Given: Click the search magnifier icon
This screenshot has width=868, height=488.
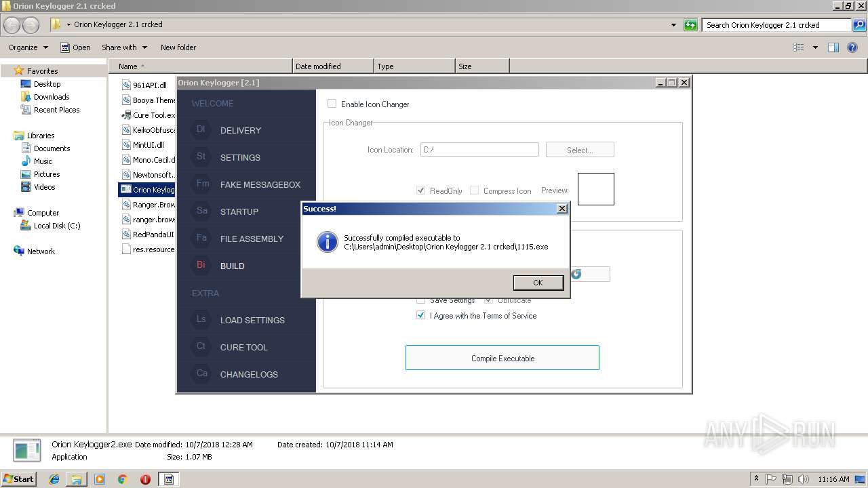Looking at the screenshot, I should 859,25.
